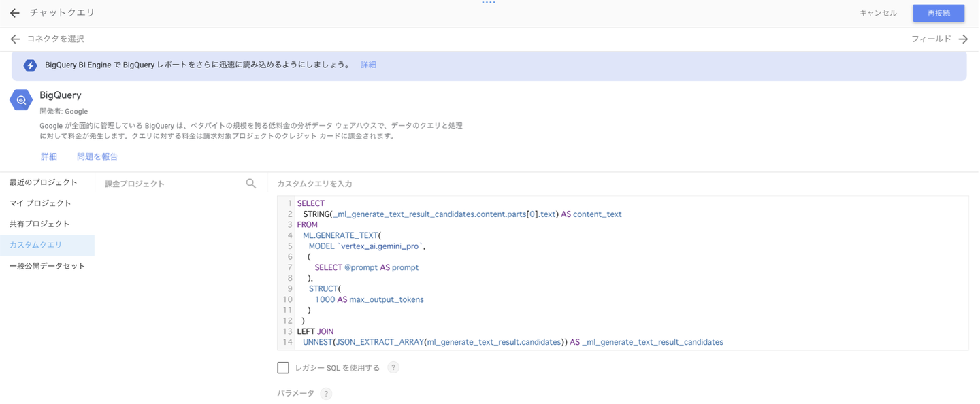Click the drag handle dots at top
Image resolution: width=980 pixels, height=404 pixels.
488,3
